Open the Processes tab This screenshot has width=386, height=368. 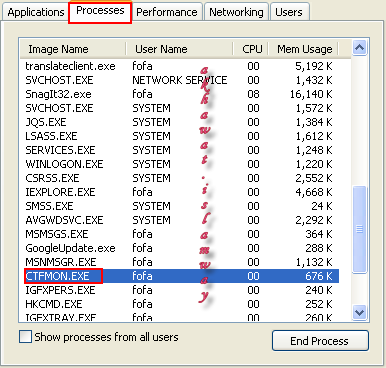tap(100, 11)
